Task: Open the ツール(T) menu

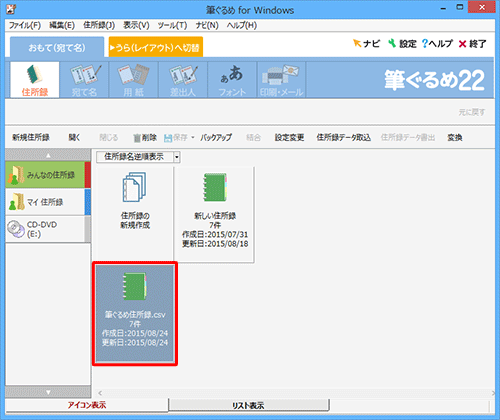Action: [x=172, y=25]
